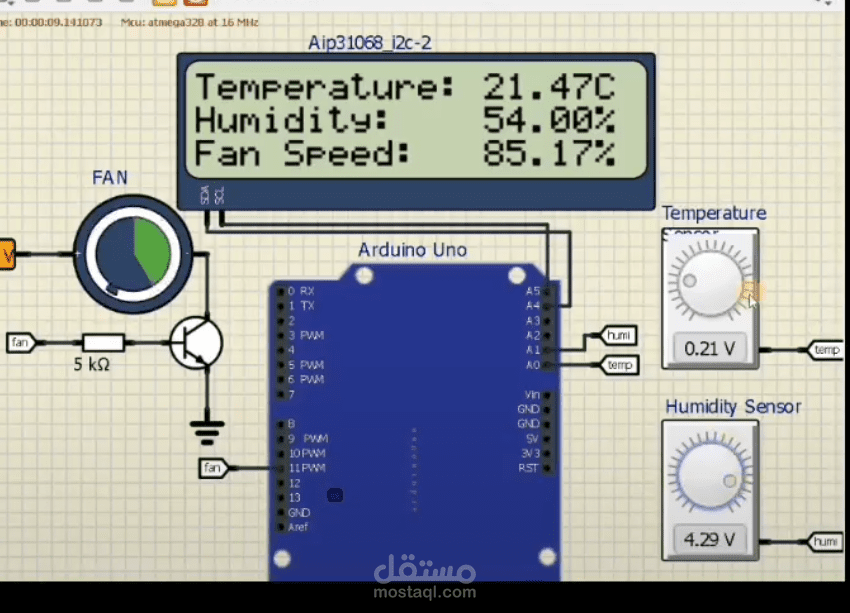Click the humi terminal wired to A1
Screen dimensions: 850x613
(619, 336)
